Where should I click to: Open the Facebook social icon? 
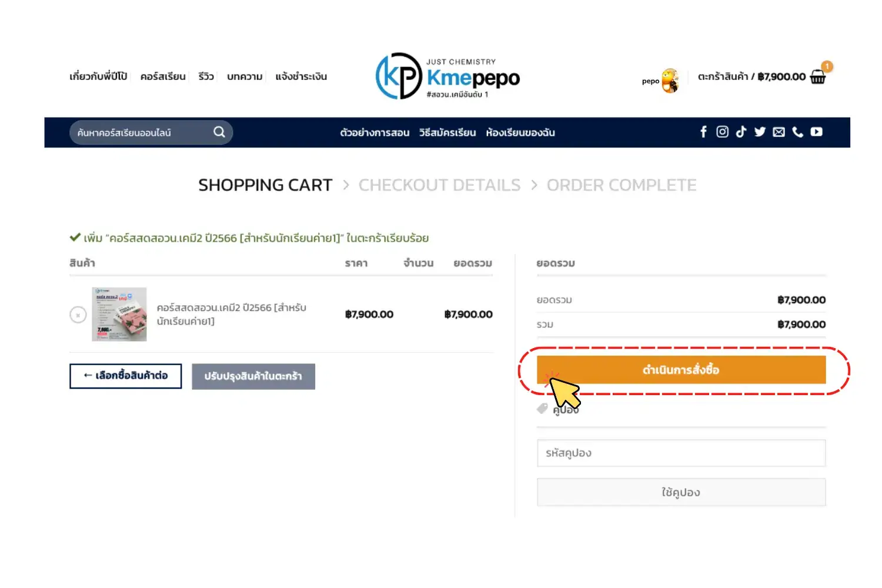[x=703, y=132]
